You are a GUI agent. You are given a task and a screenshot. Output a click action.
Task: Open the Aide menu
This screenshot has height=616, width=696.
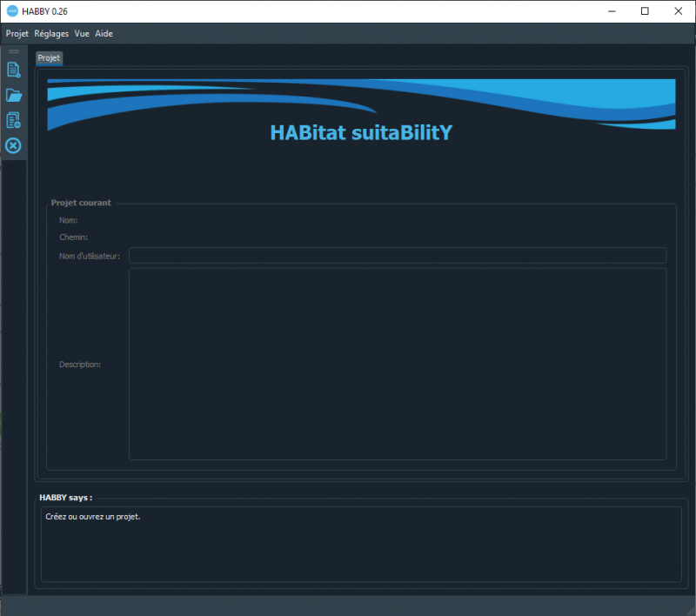click(x=104, y=34)
